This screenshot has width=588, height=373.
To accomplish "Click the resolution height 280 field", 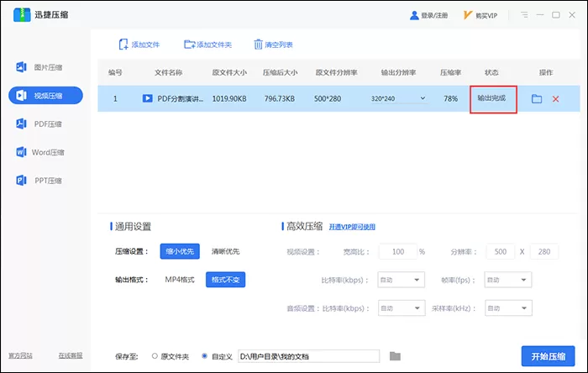I will point(544,251).
